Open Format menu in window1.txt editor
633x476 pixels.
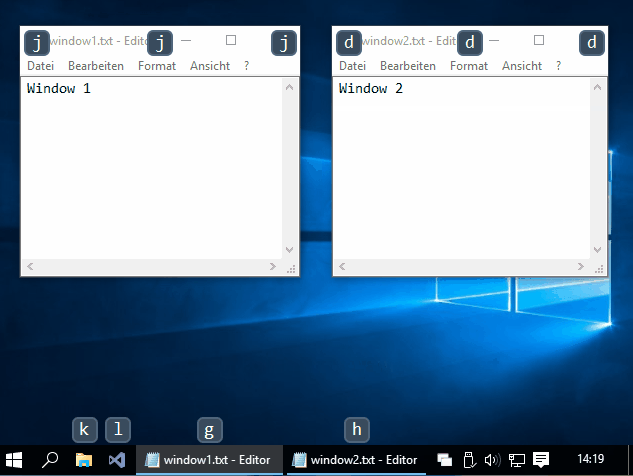click(157, 66)
